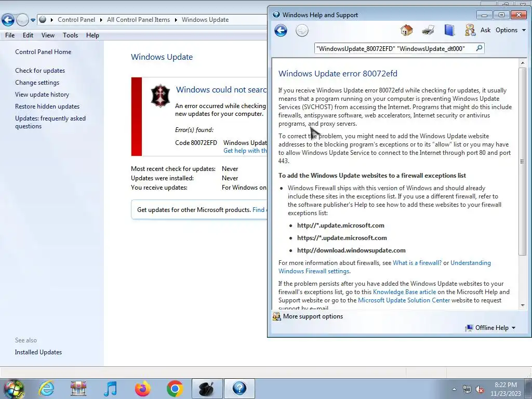Launch Internet Explorer from taskbar
532x399 pixels.
[x=46, y=389]
